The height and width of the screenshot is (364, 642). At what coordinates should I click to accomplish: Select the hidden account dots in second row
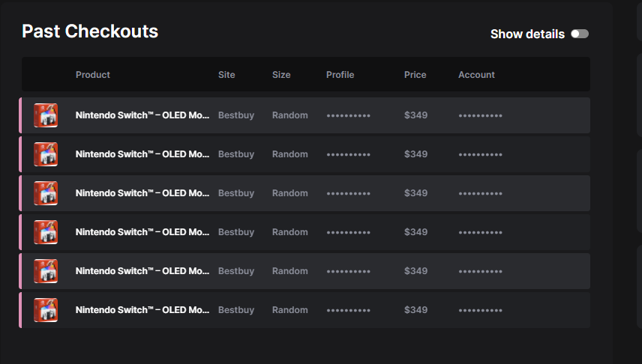coord(480,154)
